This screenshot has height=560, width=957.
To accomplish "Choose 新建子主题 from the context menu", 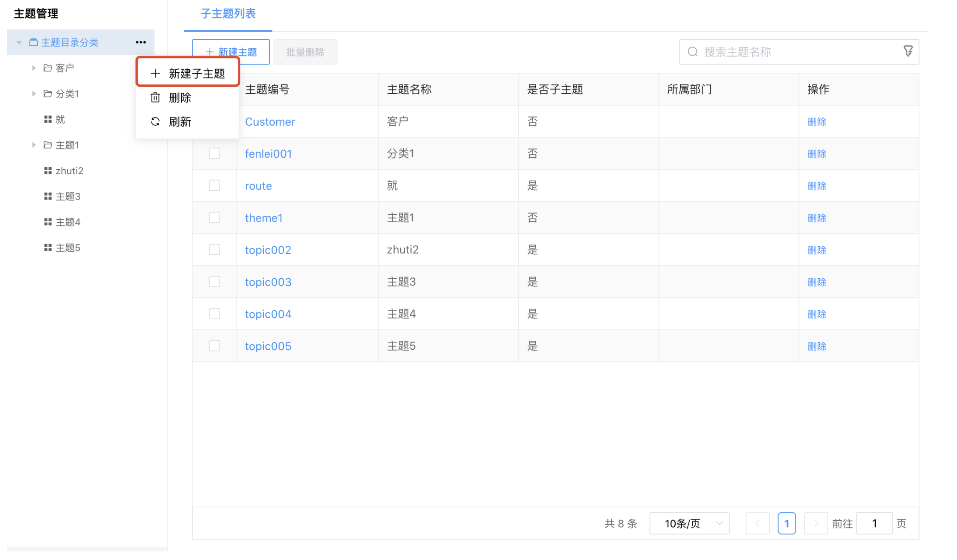I will click(196, 74).
